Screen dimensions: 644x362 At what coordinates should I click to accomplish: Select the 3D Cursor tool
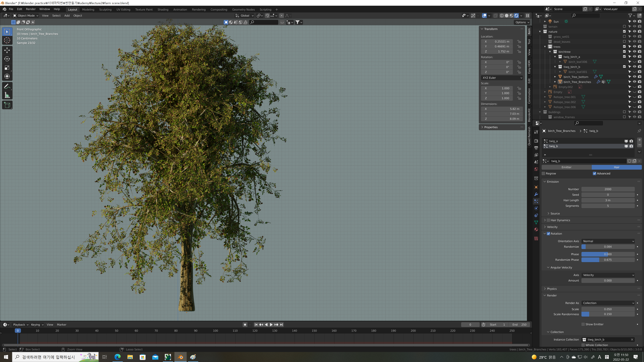click(7, 40)
